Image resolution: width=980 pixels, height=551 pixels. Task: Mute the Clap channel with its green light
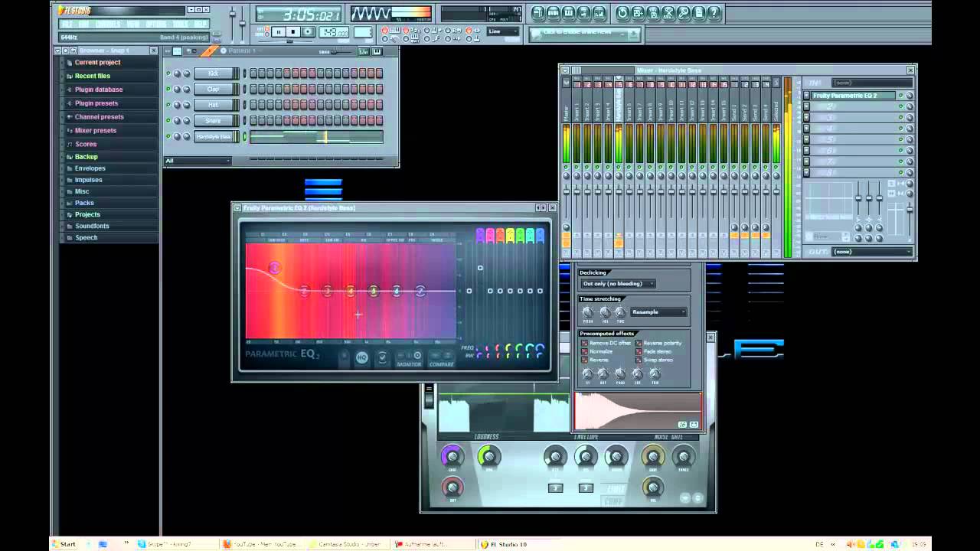point(168,90)
